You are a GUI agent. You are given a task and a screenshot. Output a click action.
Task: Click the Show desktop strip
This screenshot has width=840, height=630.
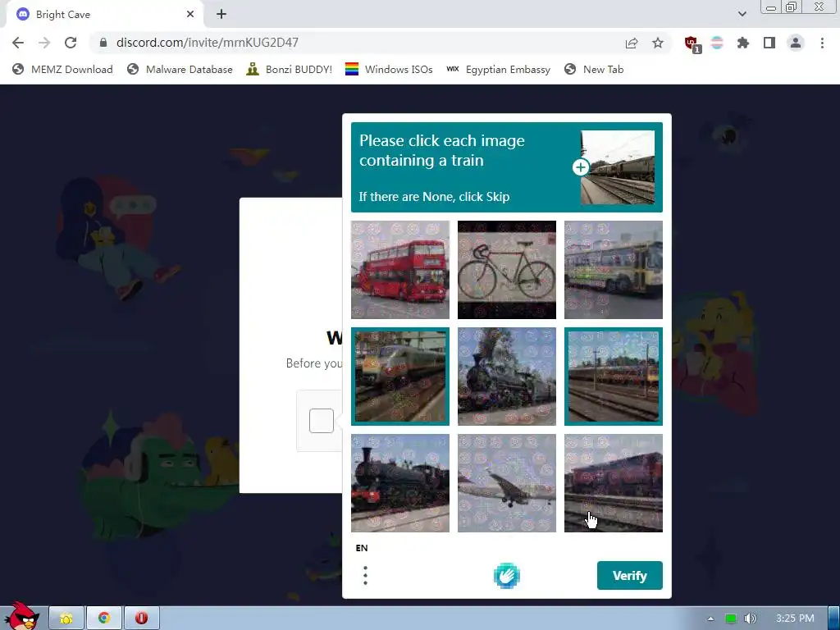click(x=834, y=619)
